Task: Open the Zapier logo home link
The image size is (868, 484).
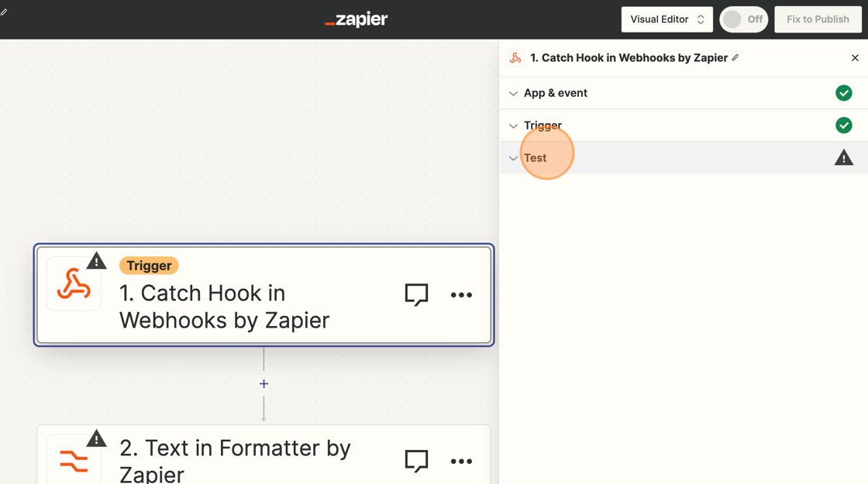Action: click(356, 19)
